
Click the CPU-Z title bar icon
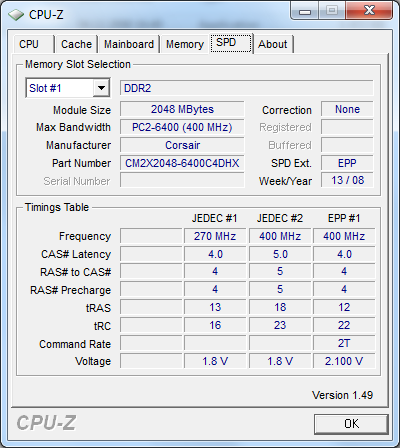[16, 14]
